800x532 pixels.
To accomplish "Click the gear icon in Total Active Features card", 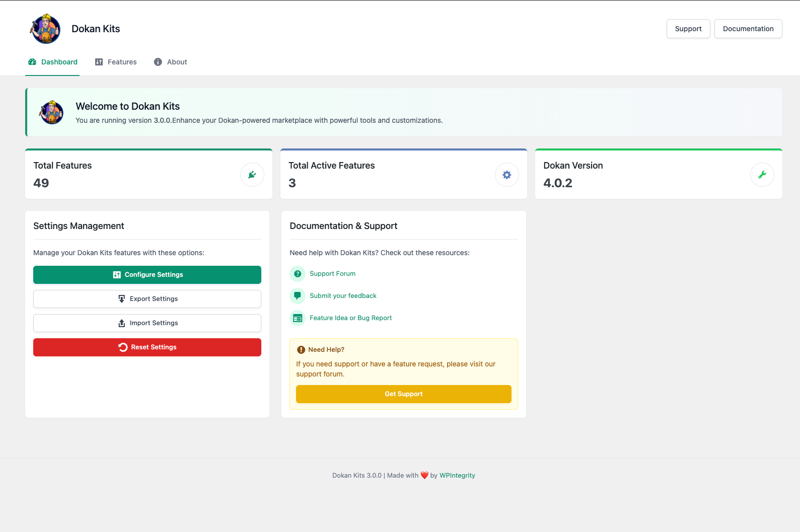I will (x=507, y=175).
